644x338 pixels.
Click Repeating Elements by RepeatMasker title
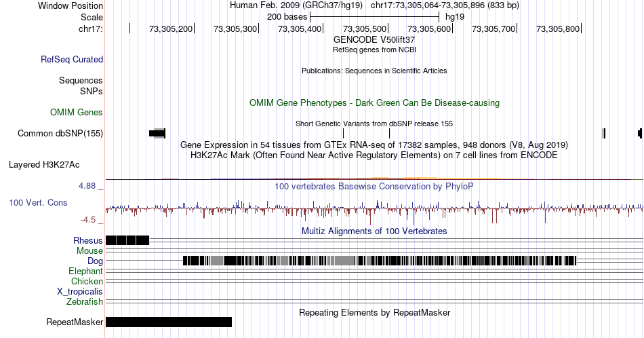pyautogui.click(x=374, y=312)
